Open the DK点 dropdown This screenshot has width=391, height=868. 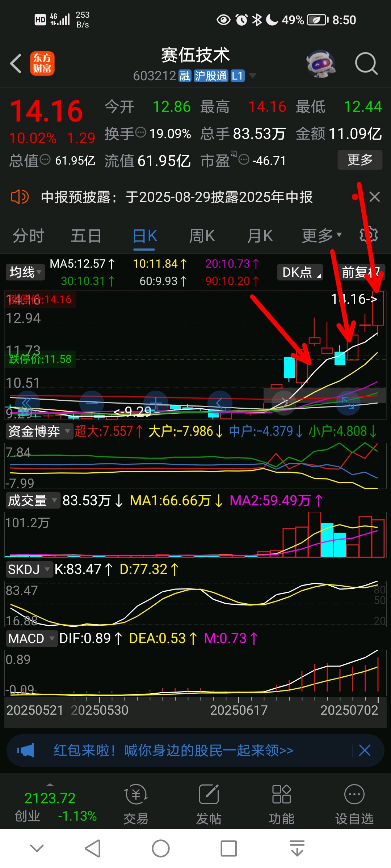pos(300,272)
